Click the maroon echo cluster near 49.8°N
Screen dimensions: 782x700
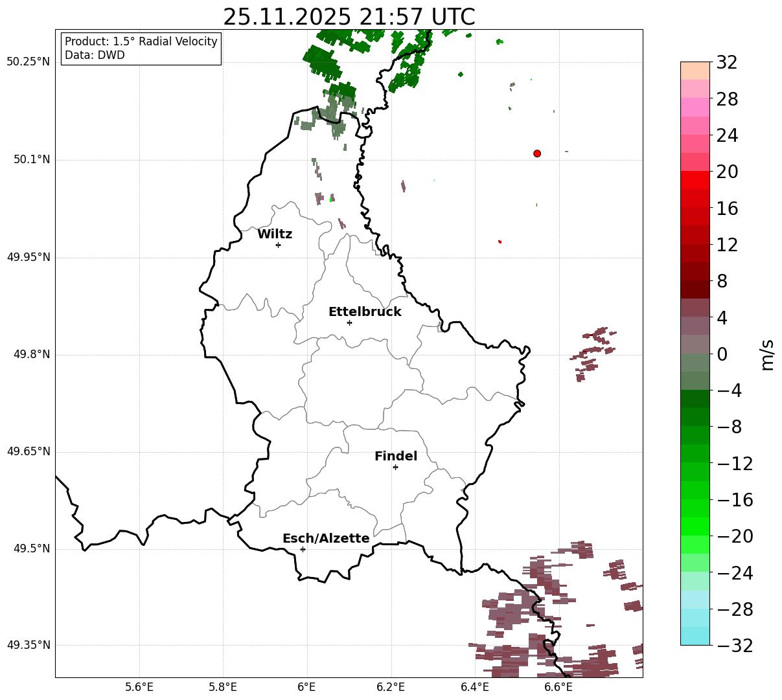tap(592, 353)
